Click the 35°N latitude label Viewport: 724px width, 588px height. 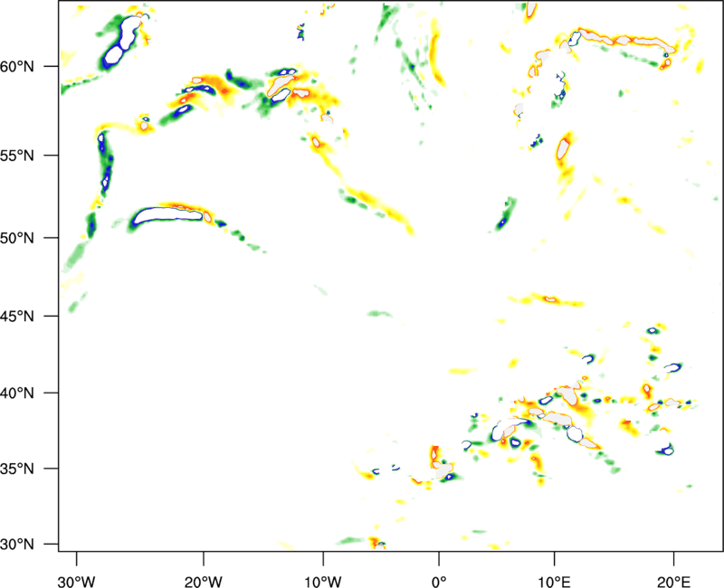[x=17, y=469]
